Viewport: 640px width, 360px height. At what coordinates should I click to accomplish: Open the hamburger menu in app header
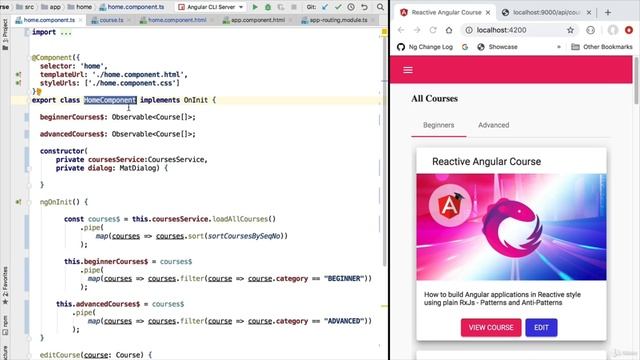[408, 70]
